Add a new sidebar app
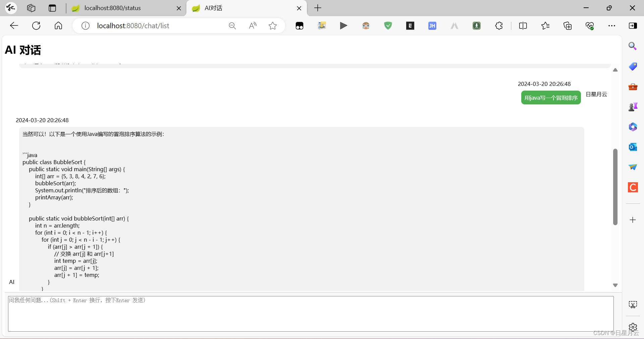This screenshot has height=339, width=644. [x=633, y=220]
